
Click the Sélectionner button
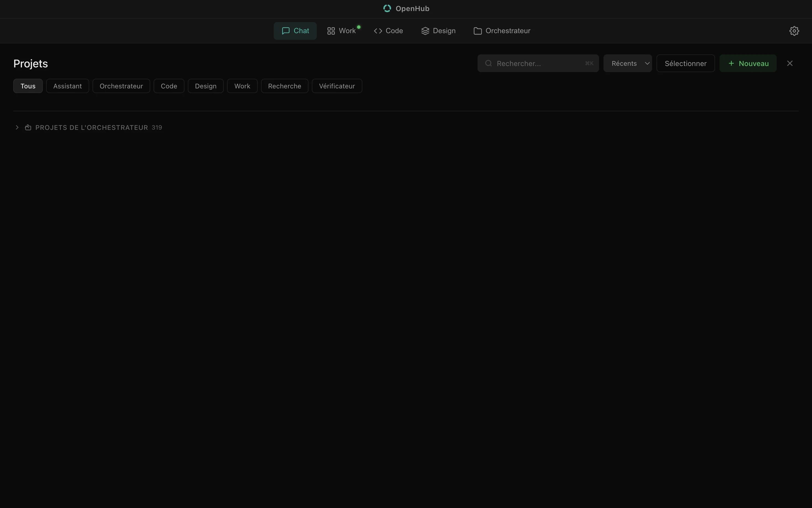coord(686,63)
